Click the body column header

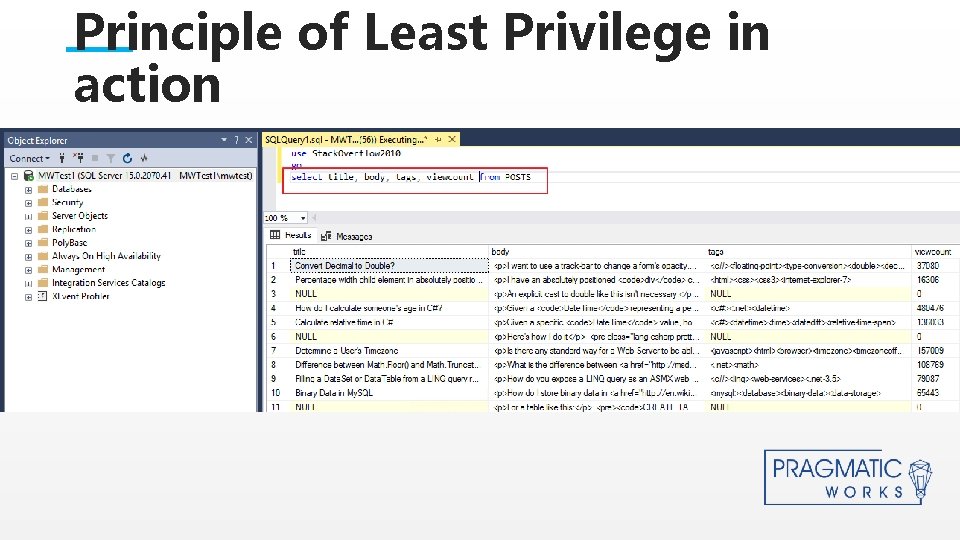(597, 252)
